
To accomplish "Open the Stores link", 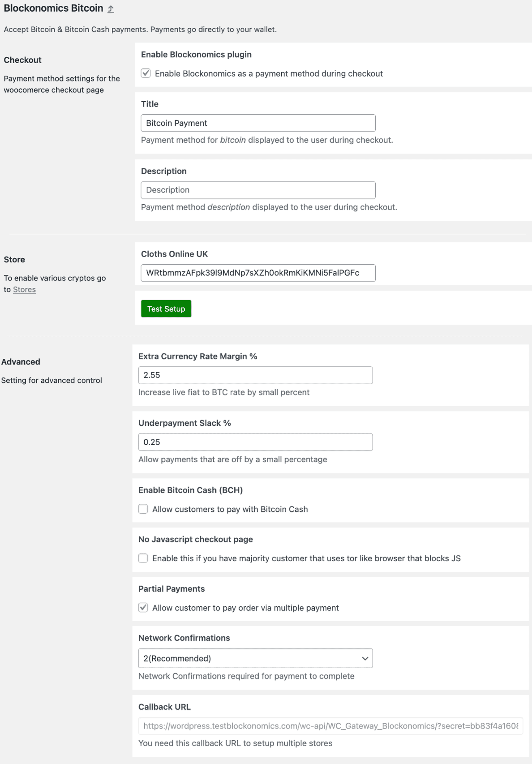I will coord(24,289).
